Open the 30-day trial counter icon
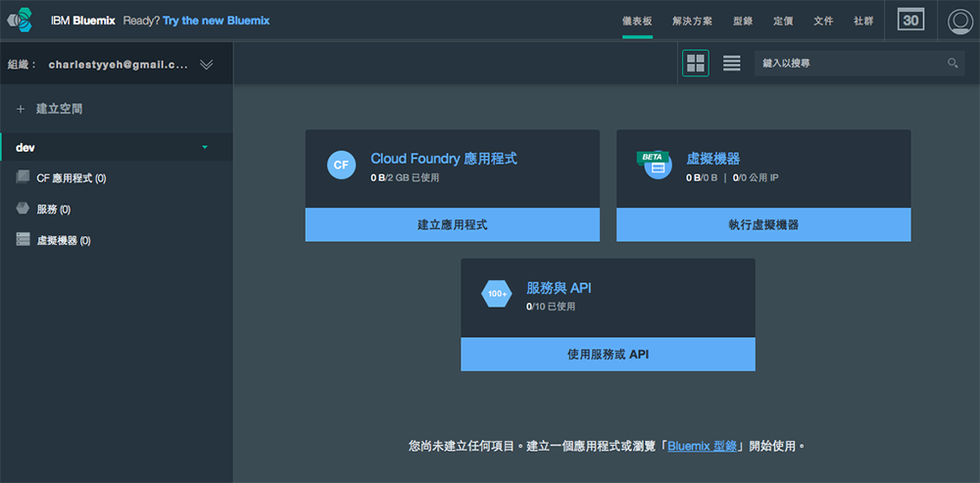The image size is (980, 483). click(910, 20)
